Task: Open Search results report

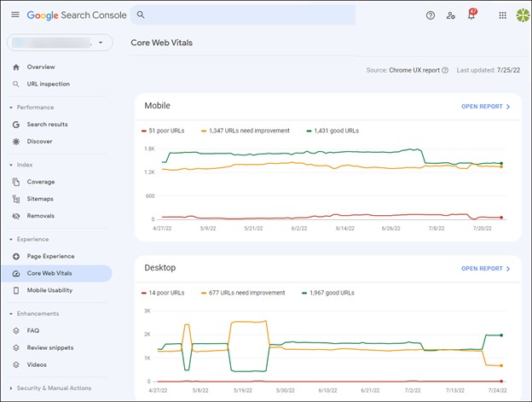Action: pyautogui.click(x=47, y=125)
